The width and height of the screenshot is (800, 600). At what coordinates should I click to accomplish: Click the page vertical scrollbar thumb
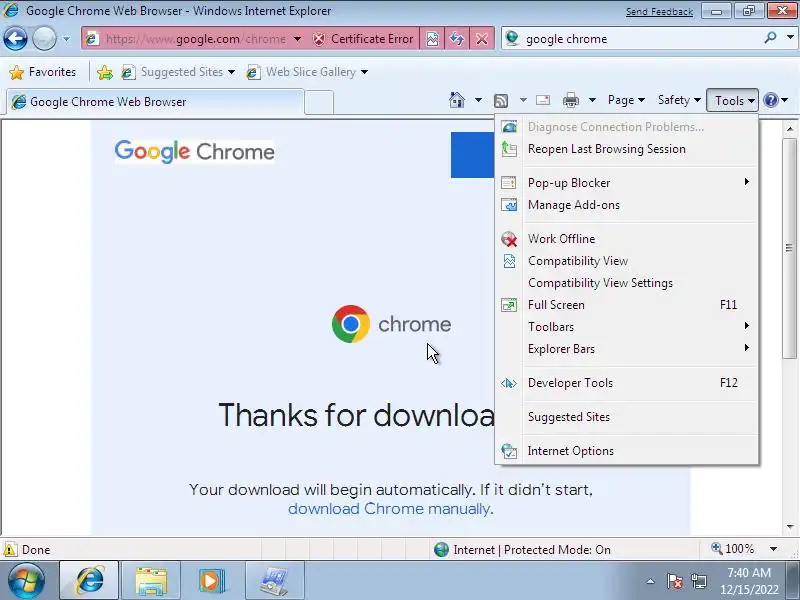click(790, 248)
